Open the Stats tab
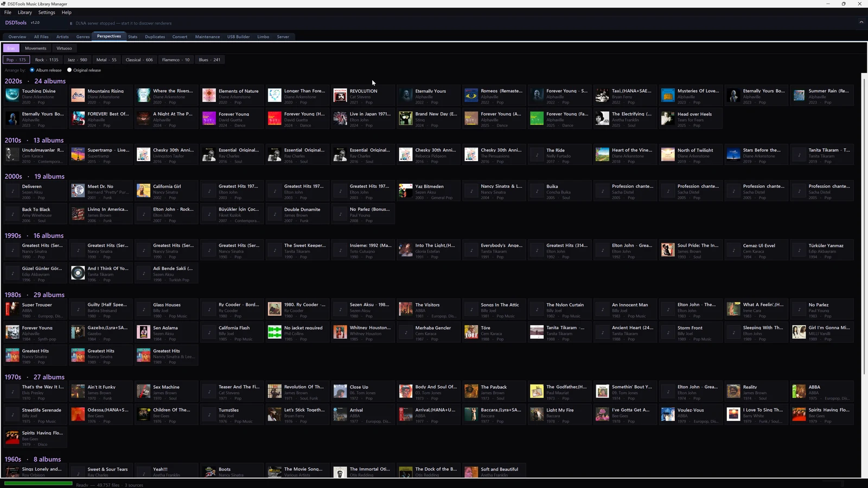 (x=133, y=37)
